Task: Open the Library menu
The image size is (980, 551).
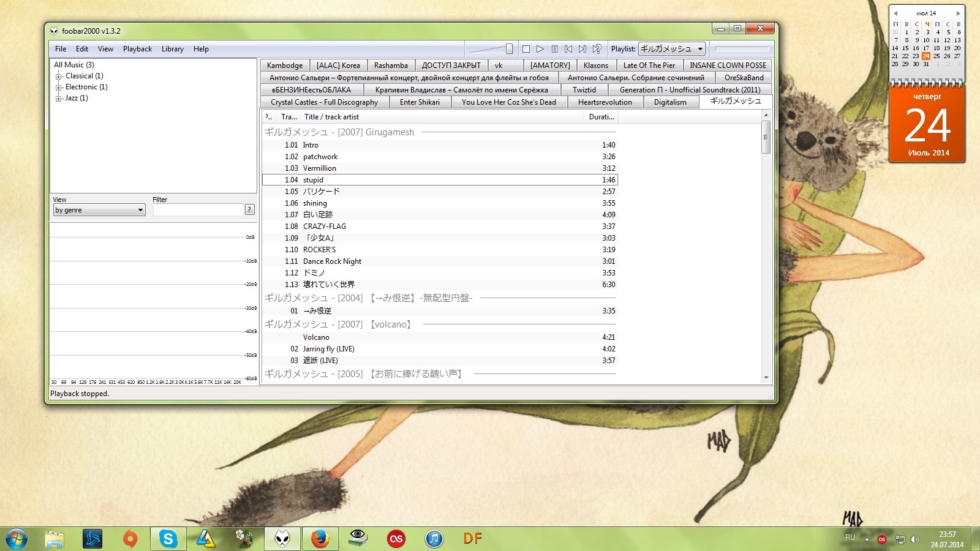Action: pos(172,49)
